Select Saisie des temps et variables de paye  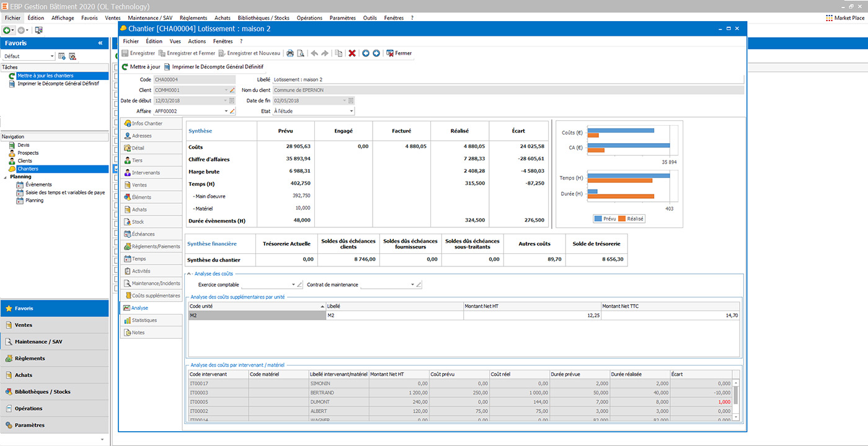pyautogui.click(x=65, y=193)
